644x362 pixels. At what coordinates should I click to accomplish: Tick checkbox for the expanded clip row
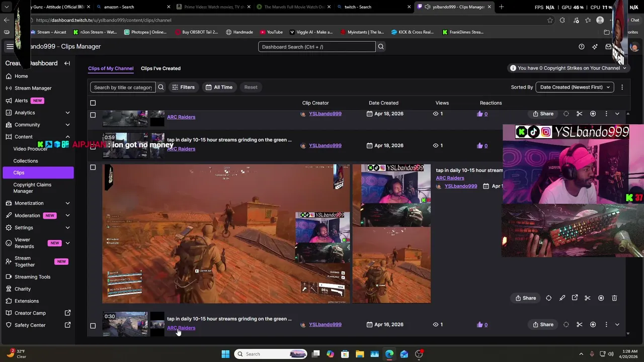tap(93, 167)
